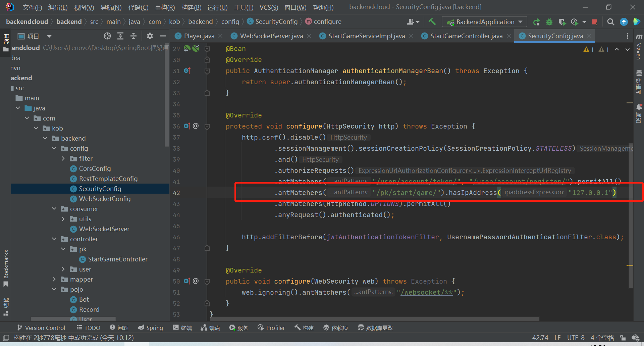Open the BackendApplication run configuration dropdown
This screenshot has width=644, height=346.
click(x=485, y=22)
